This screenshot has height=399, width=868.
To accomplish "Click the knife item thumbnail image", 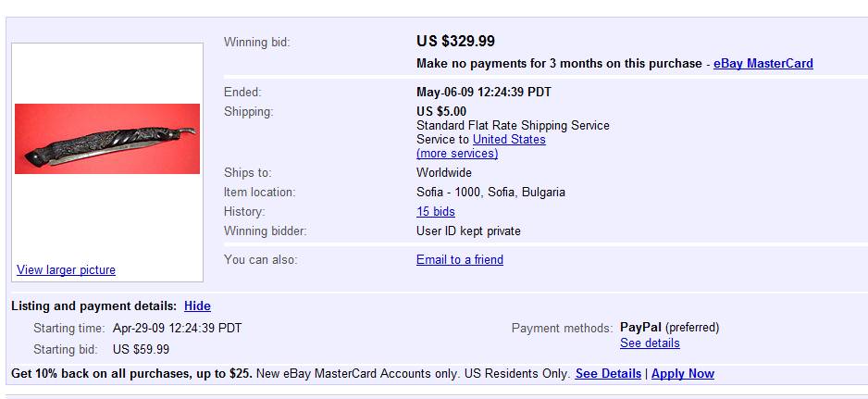I will (x=107, y=139).
